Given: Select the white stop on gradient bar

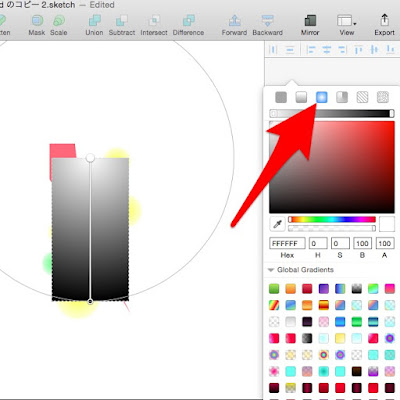Looking at the screenshot, I should point(273,114).
